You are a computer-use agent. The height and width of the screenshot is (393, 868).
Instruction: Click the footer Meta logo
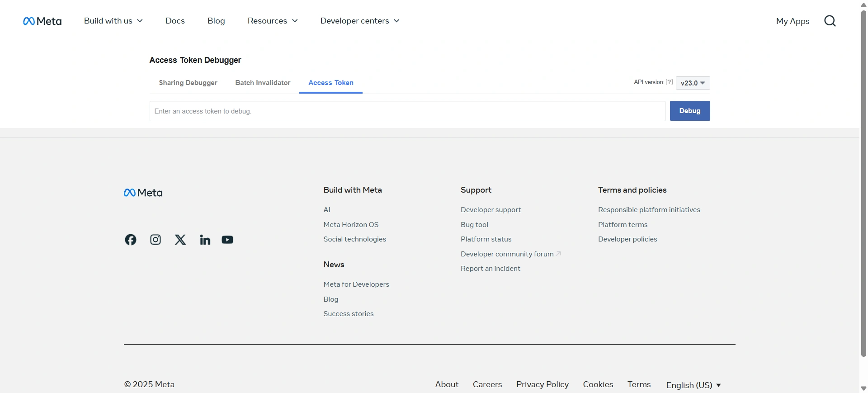[x=143, y=193]
